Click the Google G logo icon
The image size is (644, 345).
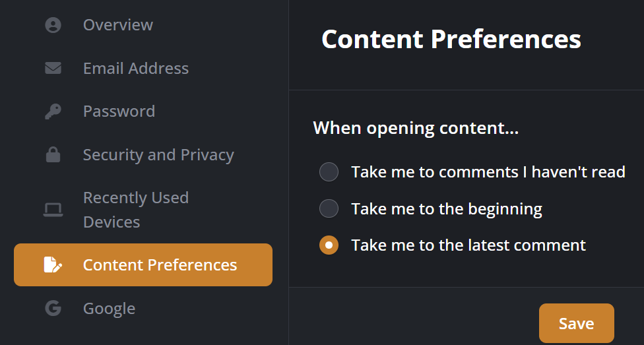(53, 308)
